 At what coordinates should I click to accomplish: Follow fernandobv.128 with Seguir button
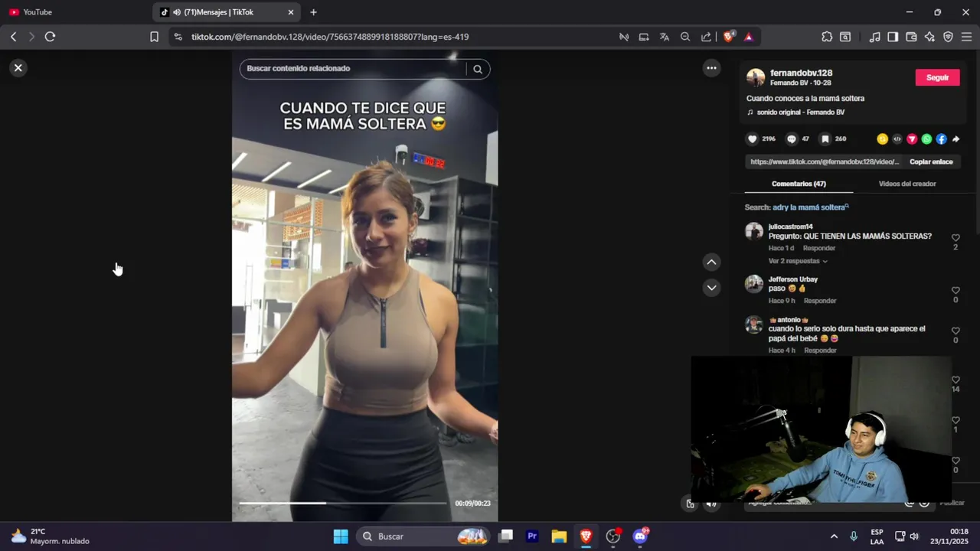pyautogui.click(x=937, y=77)
